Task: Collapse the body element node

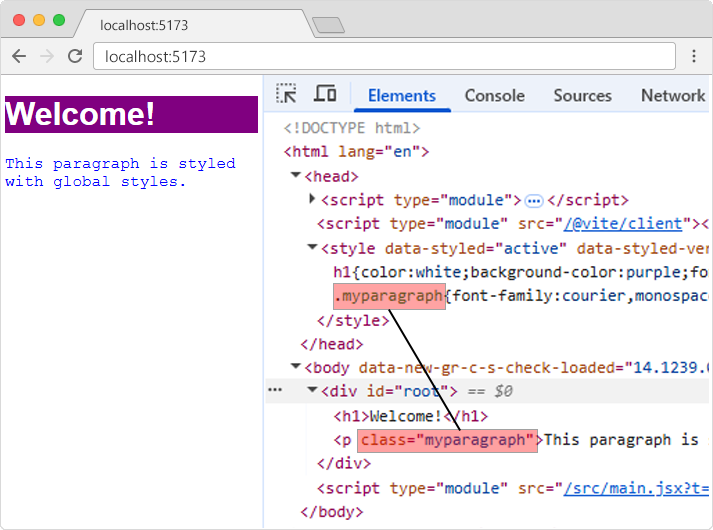Action: 296,368
